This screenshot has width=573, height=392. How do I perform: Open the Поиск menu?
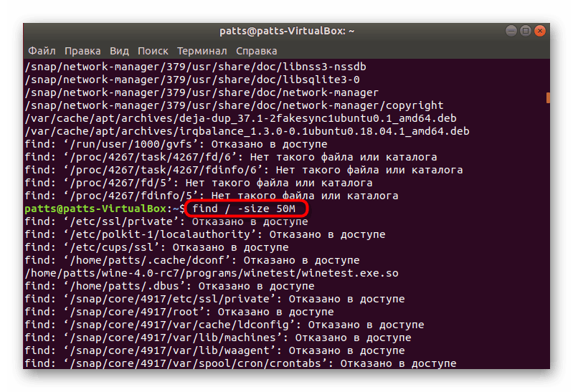click(x=153, y=51)
